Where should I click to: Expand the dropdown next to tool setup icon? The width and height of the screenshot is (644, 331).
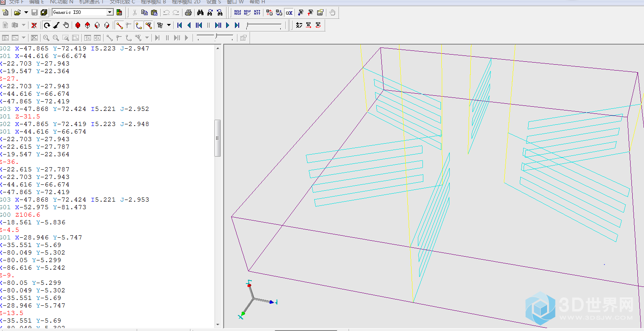pos(169,25)
